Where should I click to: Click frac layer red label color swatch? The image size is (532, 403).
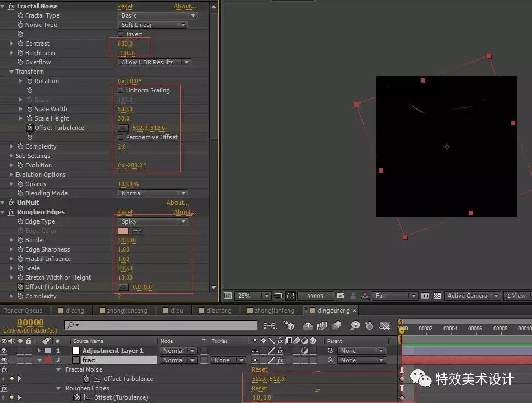pos(48,360)
